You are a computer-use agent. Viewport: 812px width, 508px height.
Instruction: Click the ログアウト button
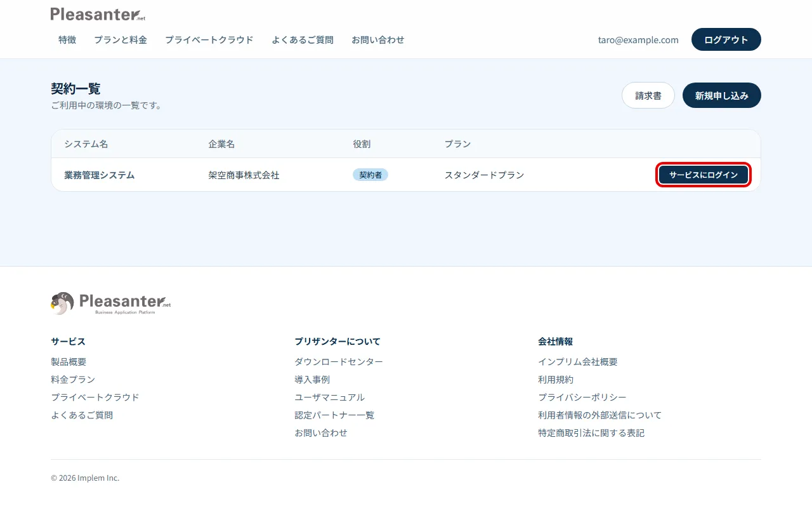(726, 39)
